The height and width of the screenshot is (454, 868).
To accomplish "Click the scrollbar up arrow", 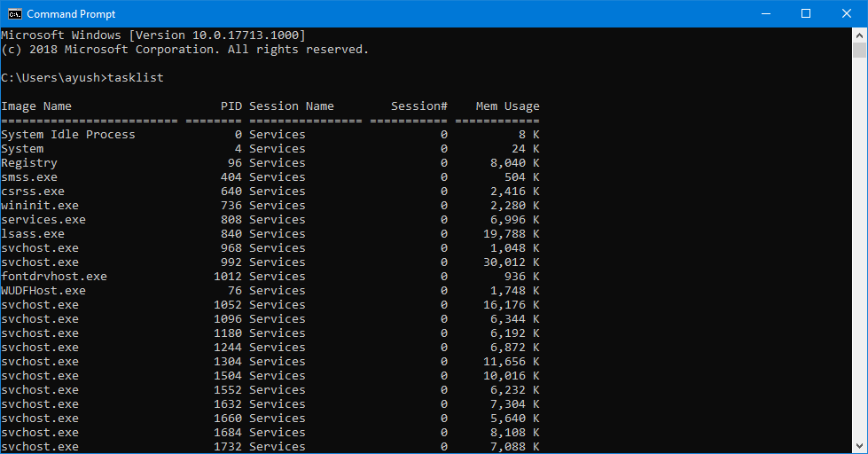I will tap(859, 35).
